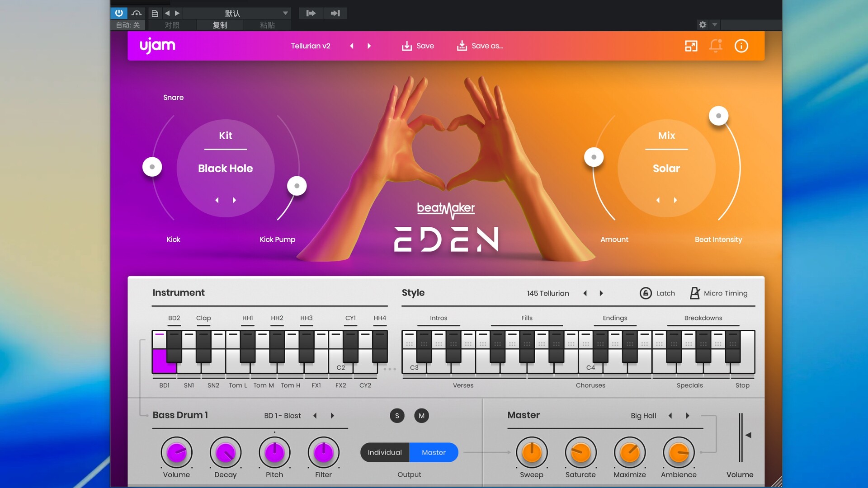Click the Save preset button

(418, 46)
